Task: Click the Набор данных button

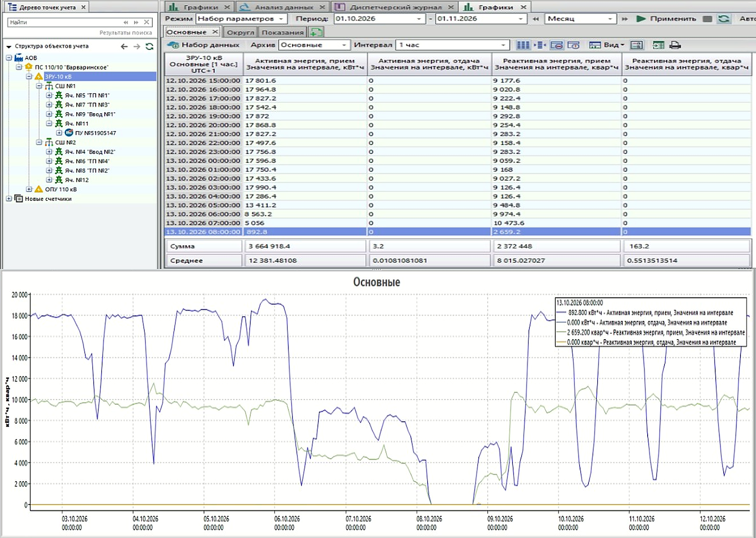Action: click(203, 45)
